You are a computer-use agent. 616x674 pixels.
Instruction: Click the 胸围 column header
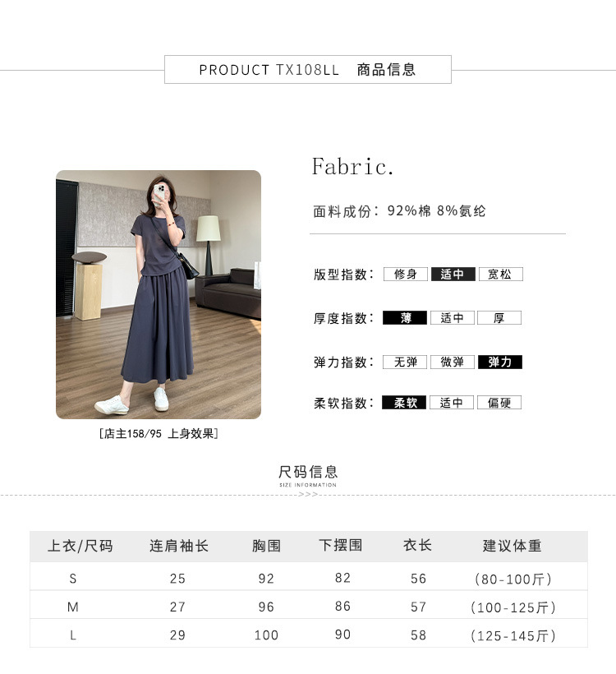(x=266, y=546)
